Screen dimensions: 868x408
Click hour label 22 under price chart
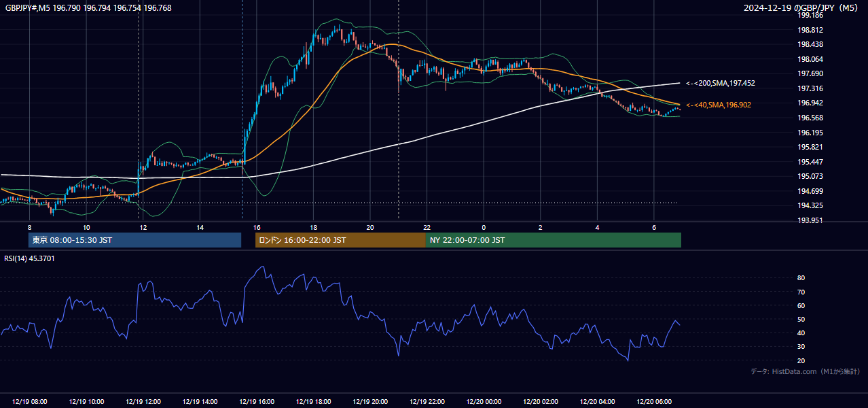(x=427, y=227)
